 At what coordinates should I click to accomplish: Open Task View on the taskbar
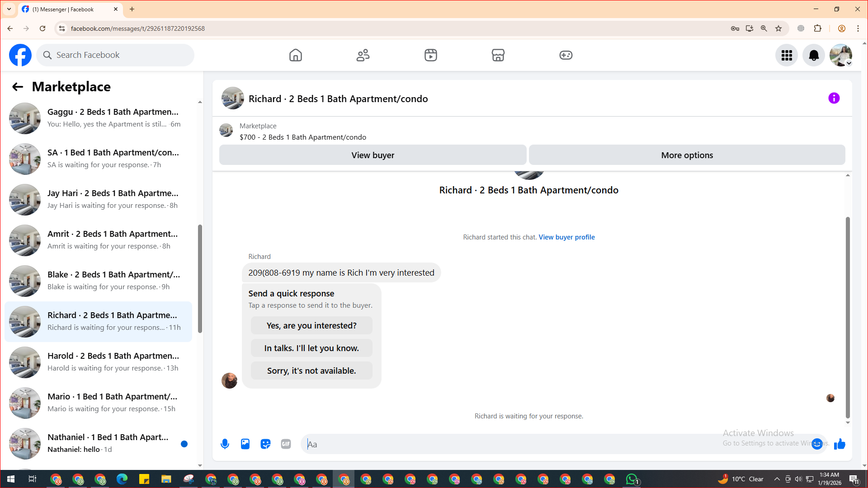point(33,479)
